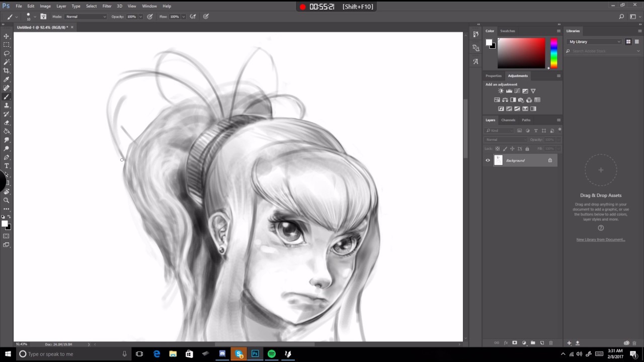The height and width of the screenshot is (362, 644).
Task: Add an Invert adjustment
Action: pos(501,109)
